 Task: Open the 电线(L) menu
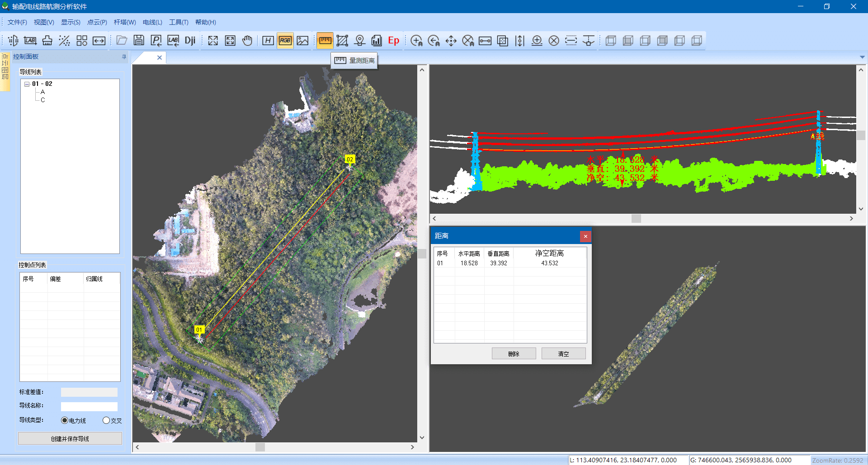pyautogui.click(x=152, y=22)
